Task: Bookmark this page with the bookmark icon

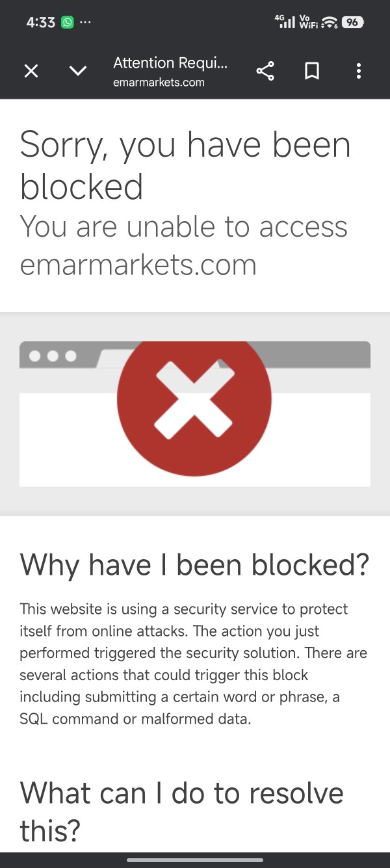Action: [x=312, y=71]
